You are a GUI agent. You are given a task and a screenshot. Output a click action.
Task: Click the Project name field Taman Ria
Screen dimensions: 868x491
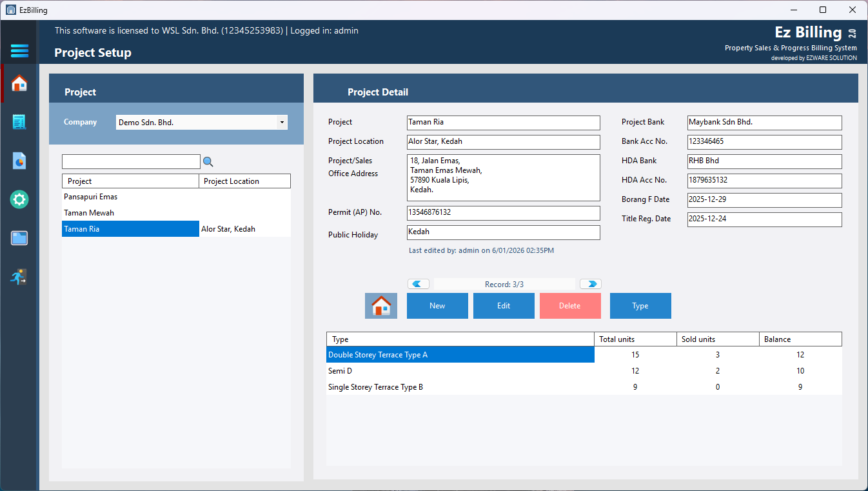(504, 123)
